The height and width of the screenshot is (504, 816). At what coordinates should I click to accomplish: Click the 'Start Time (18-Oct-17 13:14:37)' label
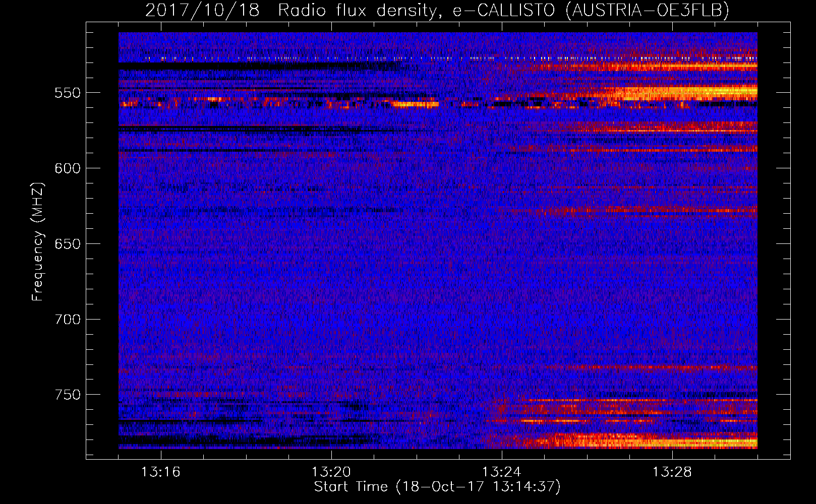tap(437, 487)
